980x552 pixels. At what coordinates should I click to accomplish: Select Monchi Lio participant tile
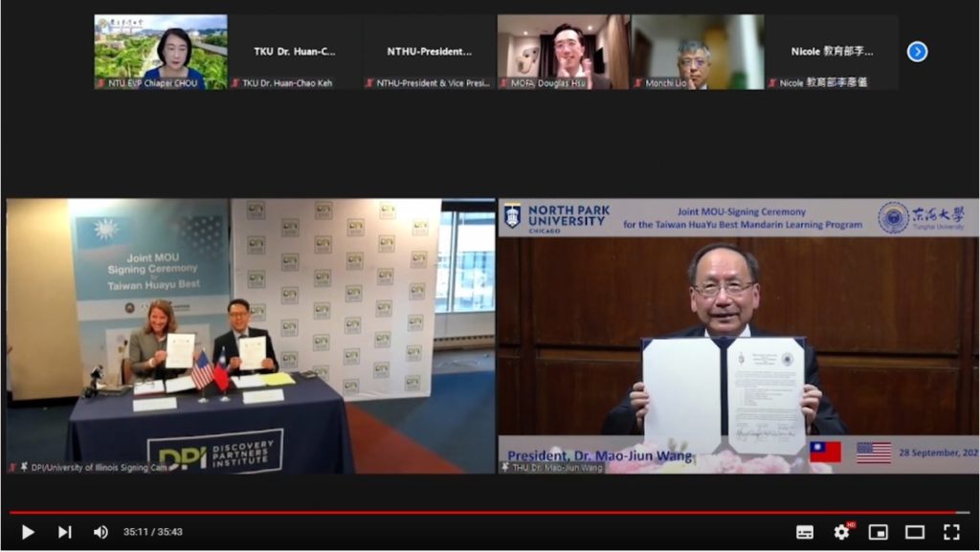[698, 52]
